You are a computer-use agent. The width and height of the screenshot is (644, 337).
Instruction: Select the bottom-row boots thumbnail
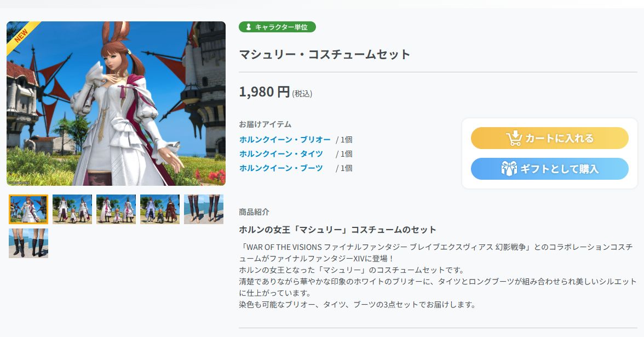[28, 243]
